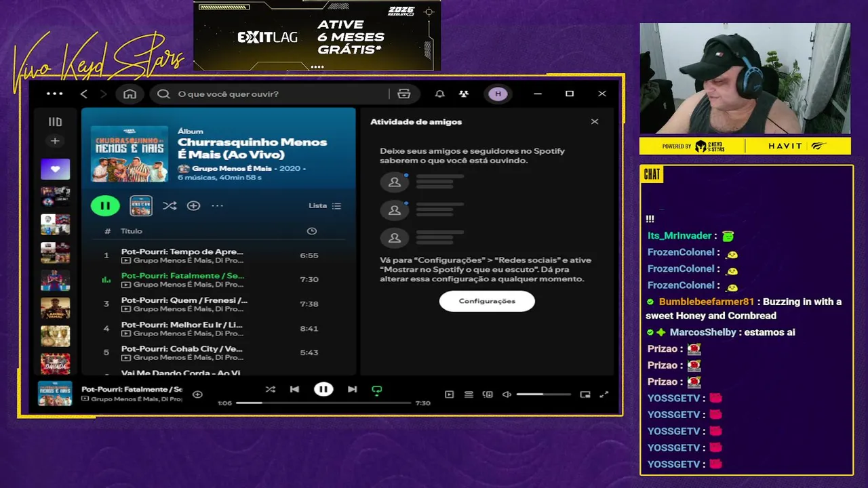Click the 'Configurações' button
Viewport: 868px width, 488px height.
point(487,301)
